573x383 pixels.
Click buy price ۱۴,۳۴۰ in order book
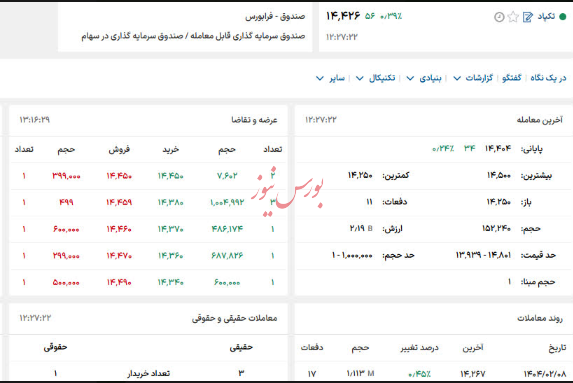pyautogui.click(x=170, y=282)
